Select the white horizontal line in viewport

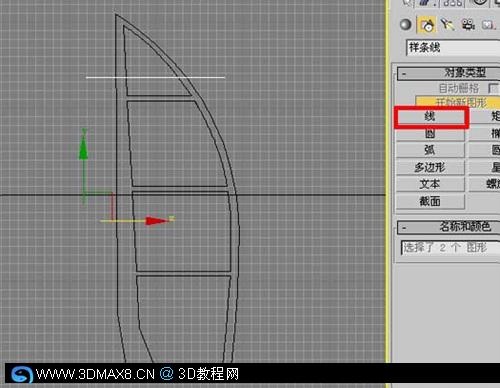click(155, 78)
